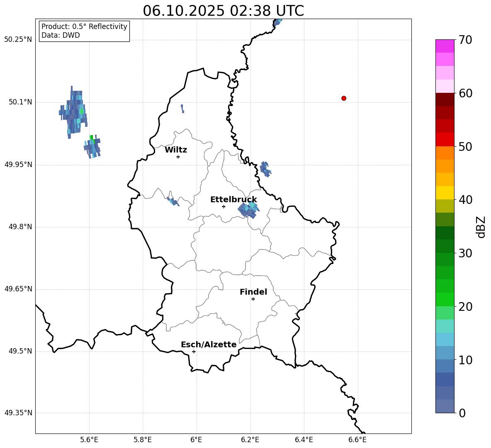Click the radar echo east of Ettelbruck
Viewport: 491px width, 448px height.
(x=248, y=210)
